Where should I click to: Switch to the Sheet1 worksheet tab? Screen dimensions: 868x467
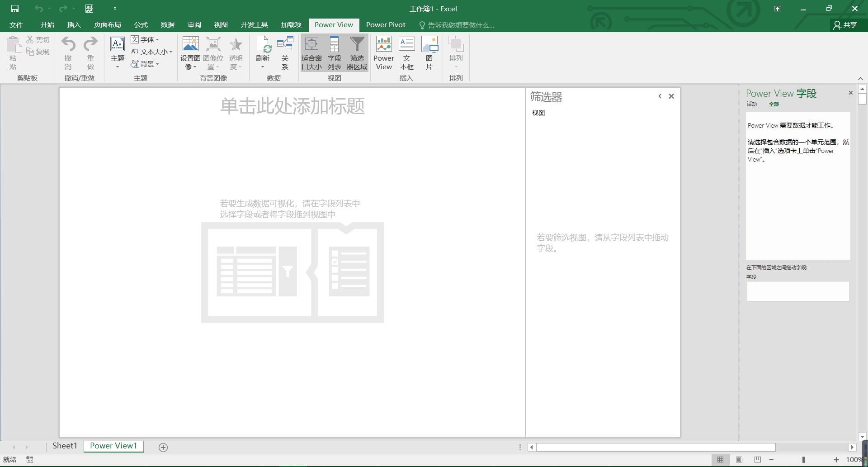[x=65, y=446]
